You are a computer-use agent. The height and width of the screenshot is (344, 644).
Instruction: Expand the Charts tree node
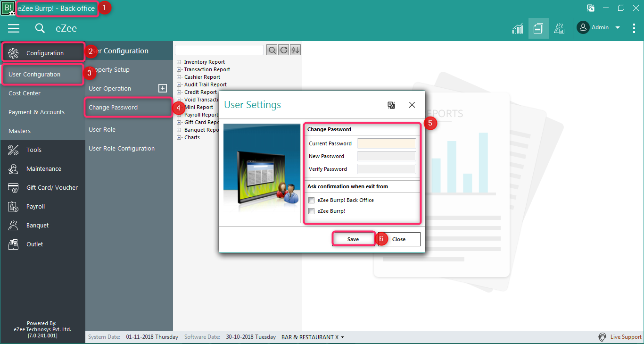click(179, 137)
